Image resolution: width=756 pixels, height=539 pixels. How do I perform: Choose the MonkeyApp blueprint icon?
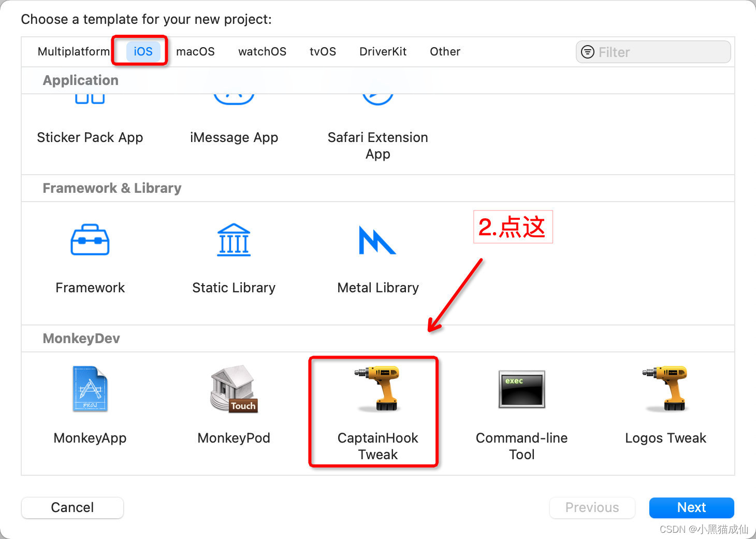(x=90, y=389)
